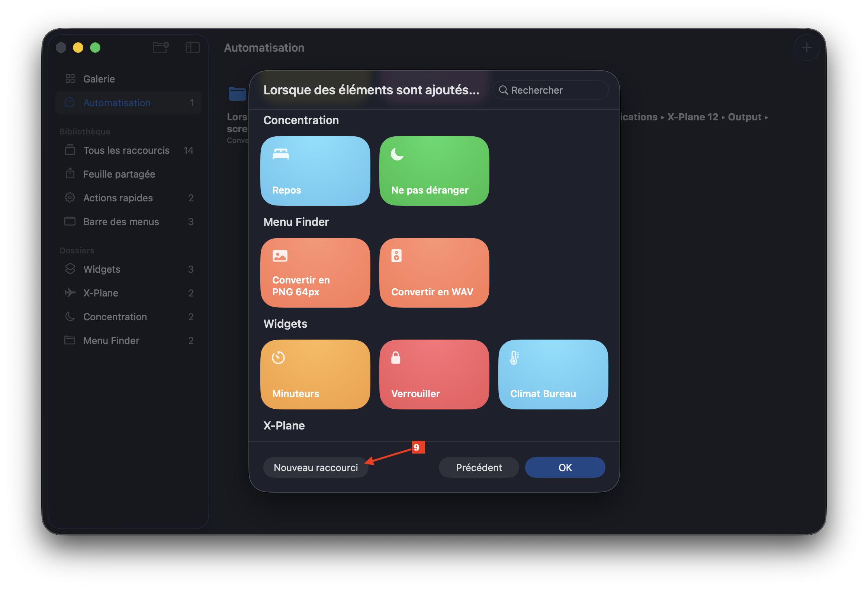Select the Ne pas déranger shortcut
The image size is (868, 590).
[x=434, y=171]
